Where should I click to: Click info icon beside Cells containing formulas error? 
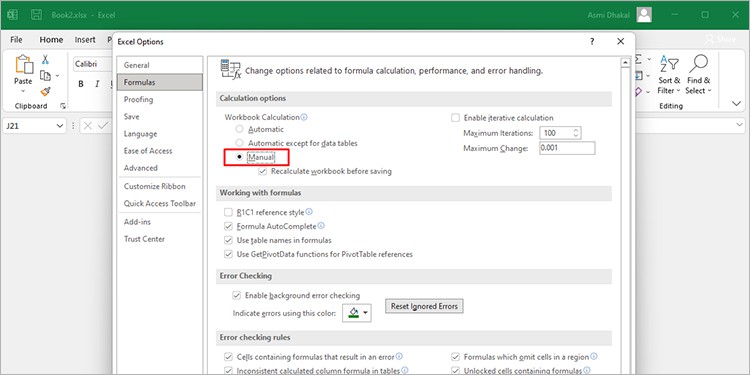399,356
